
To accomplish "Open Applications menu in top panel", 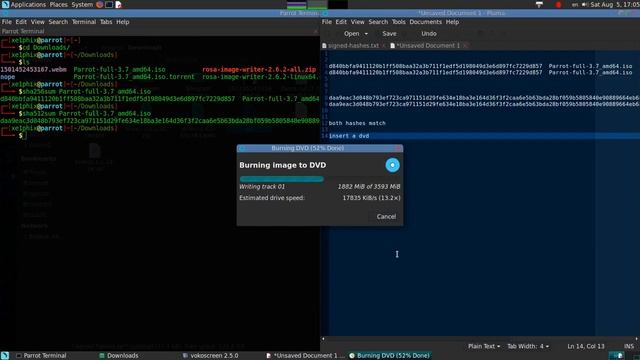I will [x=28, y=4].
